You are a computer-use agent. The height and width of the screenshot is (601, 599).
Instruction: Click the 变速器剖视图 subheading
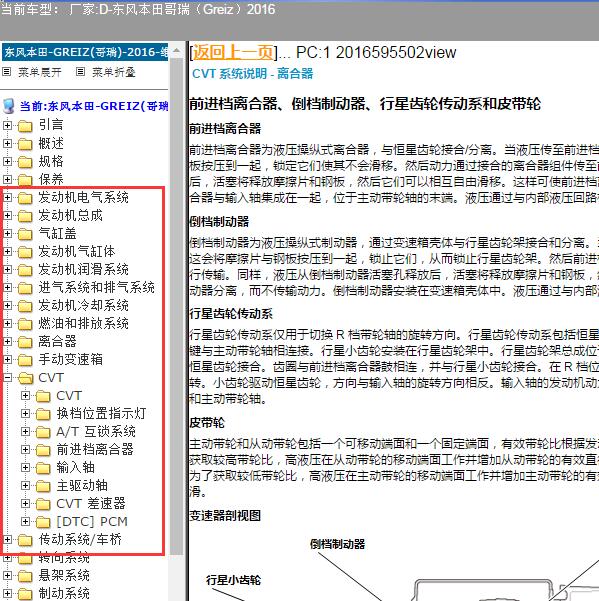point(225,516)
